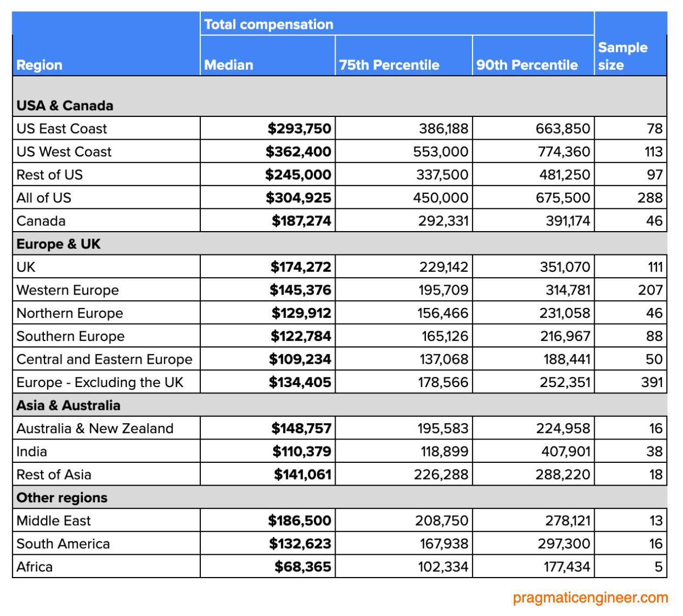Click the 90th Percentile column header
The image size is (683, 616).
coord(527,65)
